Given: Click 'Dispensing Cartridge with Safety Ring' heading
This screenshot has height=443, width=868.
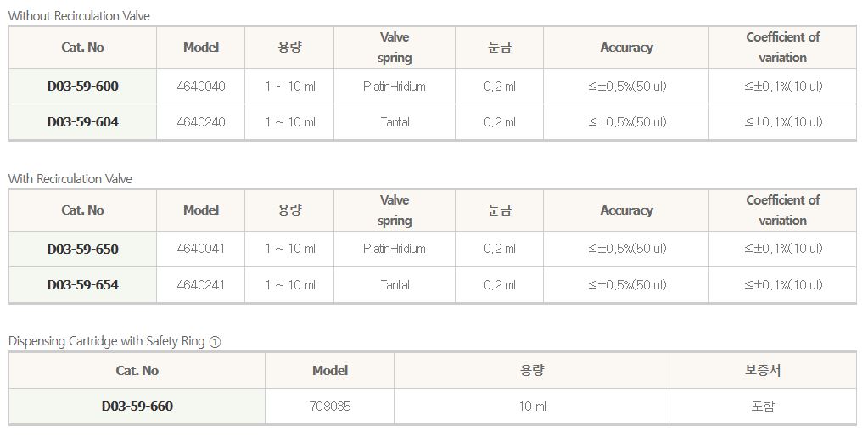Looking at the screenshot, I should tap(107, 341).
